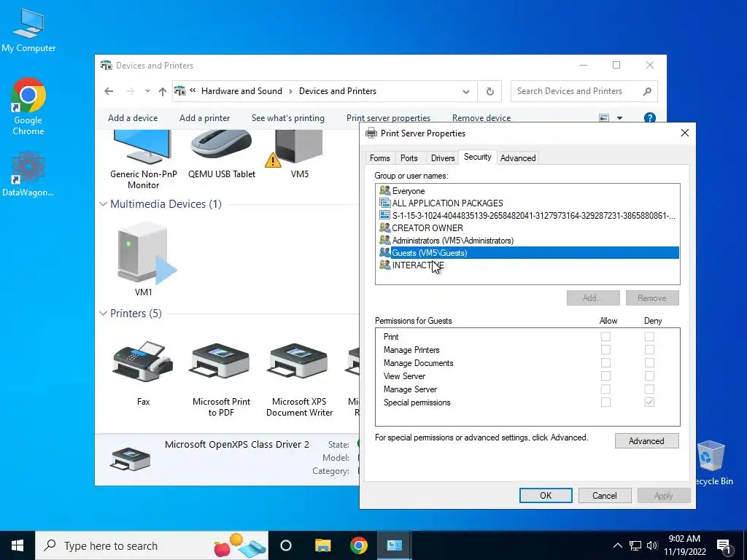
Task: Open help question mark icon
Action: click(x=649, y=117)
